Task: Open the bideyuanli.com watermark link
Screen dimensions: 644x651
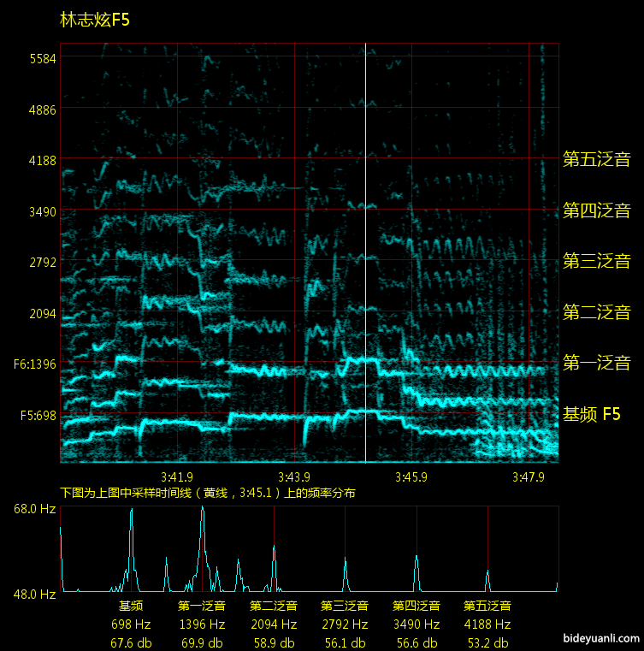Action: (x=601, y=638)
